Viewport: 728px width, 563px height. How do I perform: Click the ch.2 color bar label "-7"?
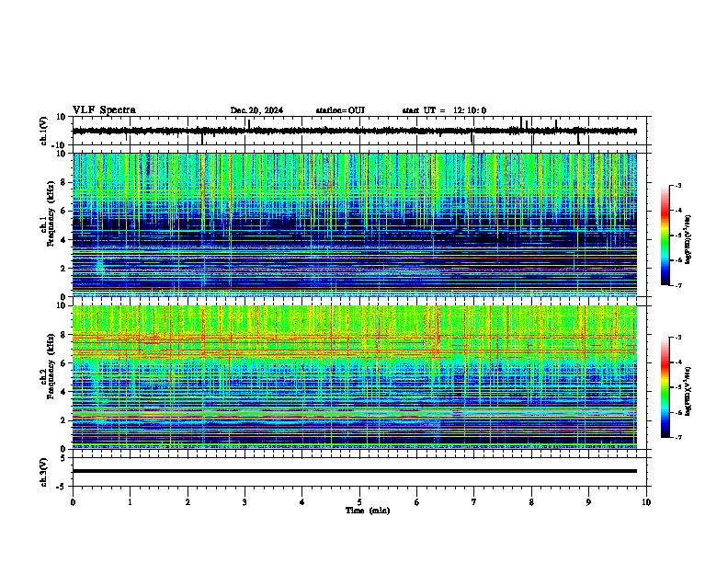[x=677, y=437]
